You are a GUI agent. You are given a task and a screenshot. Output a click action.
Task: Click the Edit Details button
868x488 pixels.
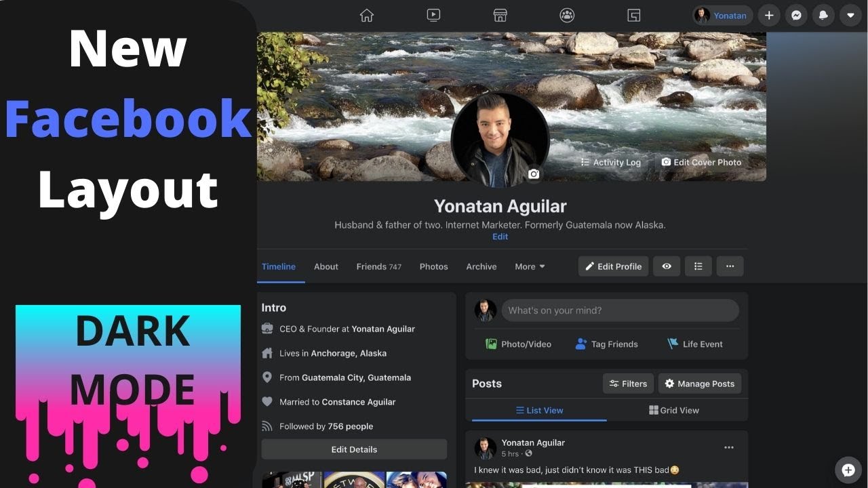(354, 449)
